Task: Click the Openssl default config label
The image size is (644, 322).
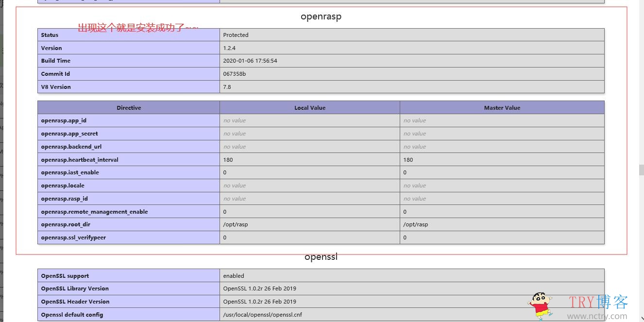Action: click(72, 315)
